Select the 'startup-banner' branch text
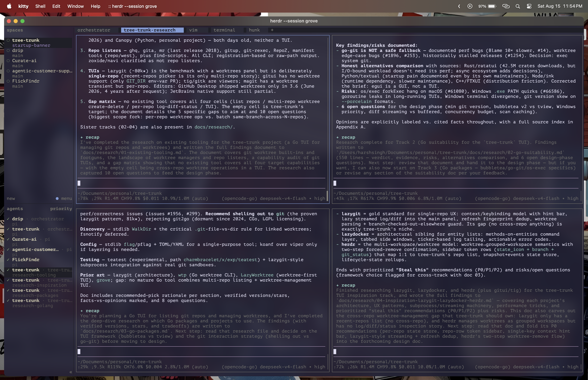This screenshot has height=380, width=588. click(31, 45)
